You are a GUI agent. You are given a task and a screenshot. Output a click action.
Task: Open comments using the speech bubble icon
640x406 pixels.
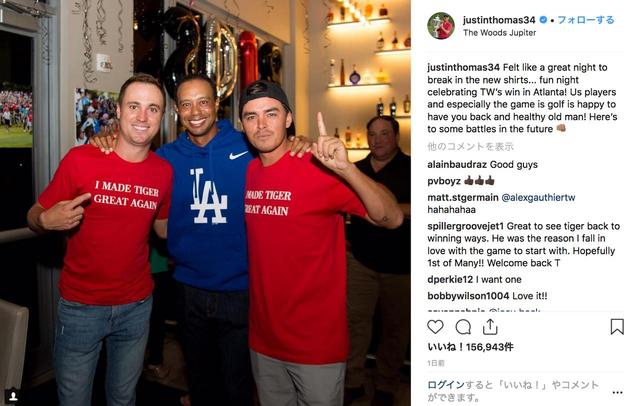463,327
